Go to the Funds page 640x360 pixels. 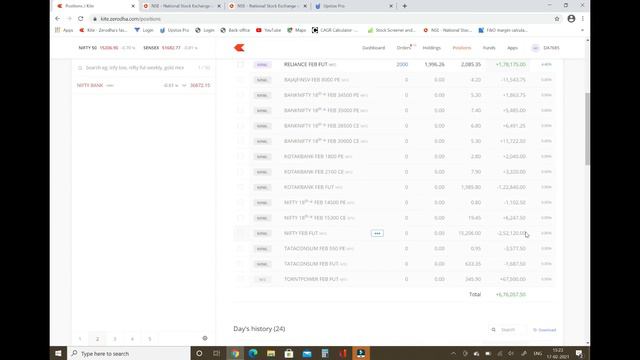click(x=489, y=48)
